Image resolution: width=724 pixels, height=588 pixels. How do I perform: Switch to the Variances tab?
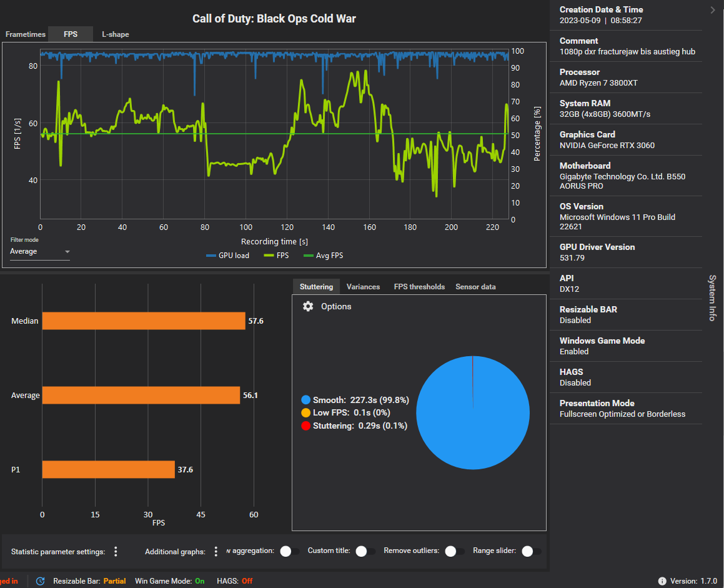tap(364, 287)
